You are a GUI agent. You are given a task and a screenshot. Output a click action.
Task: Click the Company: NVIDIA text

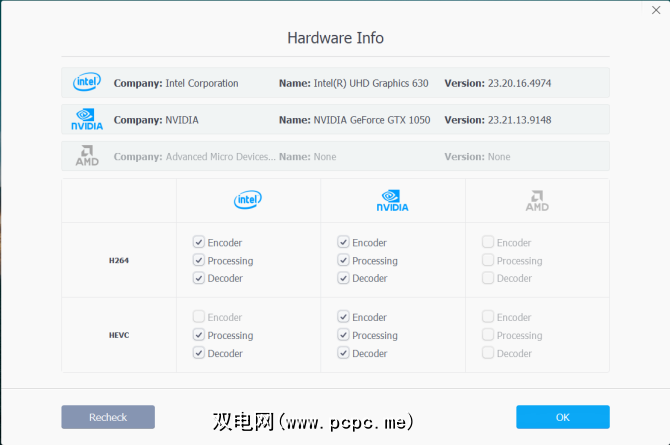coord(156,120)
